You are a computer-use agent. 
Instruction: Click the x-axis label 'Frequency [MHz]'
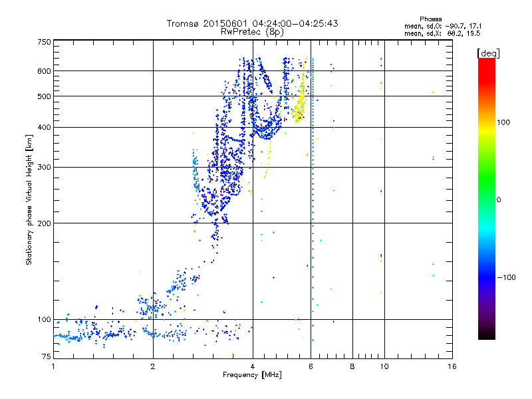pyautogui.click(x=252, y=375)
